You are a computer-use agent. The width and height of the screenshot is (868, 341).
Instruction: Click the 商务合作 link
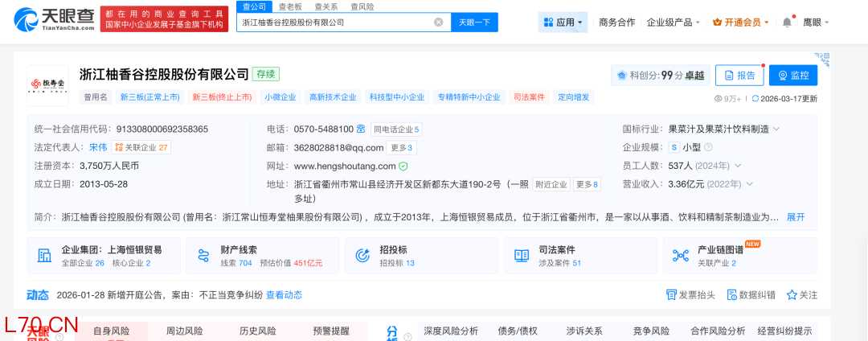616,23
